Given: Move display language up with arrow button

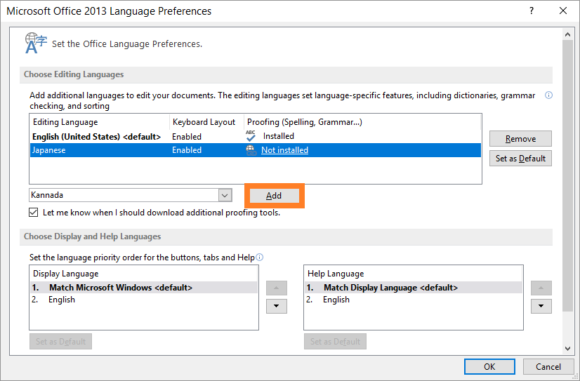Looking at the screenshot, I should coord(276,288).
